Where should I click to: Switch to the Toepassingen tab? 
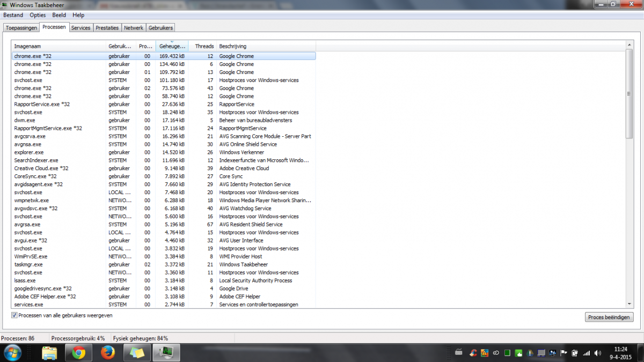point(21,27)
